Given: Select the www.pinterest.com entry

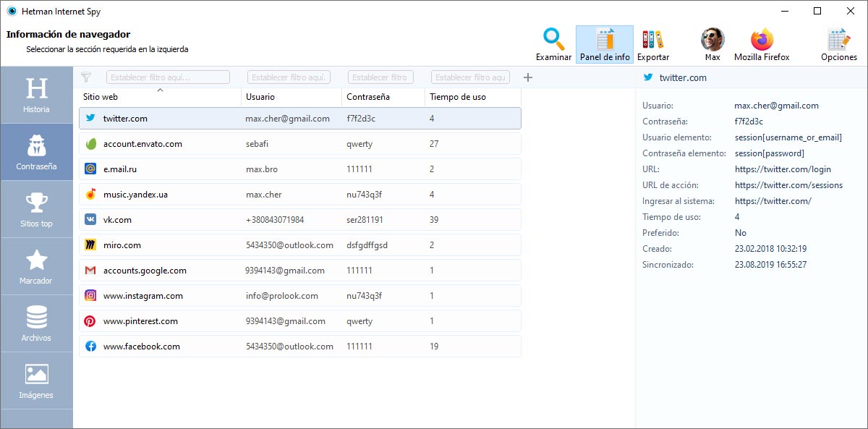Looking at the screenshot, I should [x=300, y=321].
